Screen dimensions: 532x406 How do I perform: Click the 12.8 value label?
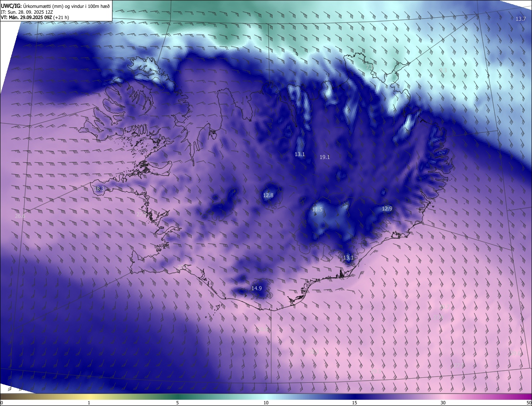pos(268,196)
